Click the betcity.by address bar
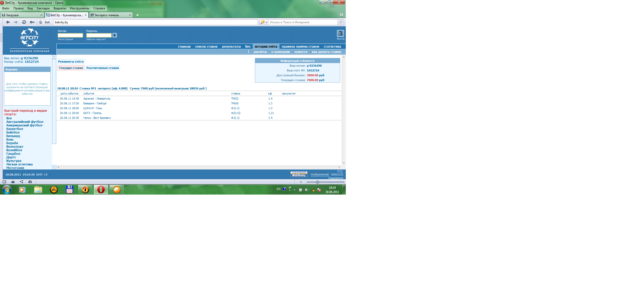The image size is (644, 304). [x=155, y=22]
